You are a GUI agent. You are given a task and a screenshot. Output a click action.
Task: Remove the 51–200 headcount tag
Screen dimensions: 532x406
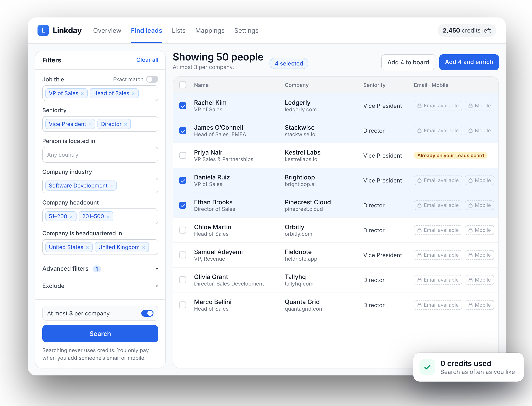(71, 217)
